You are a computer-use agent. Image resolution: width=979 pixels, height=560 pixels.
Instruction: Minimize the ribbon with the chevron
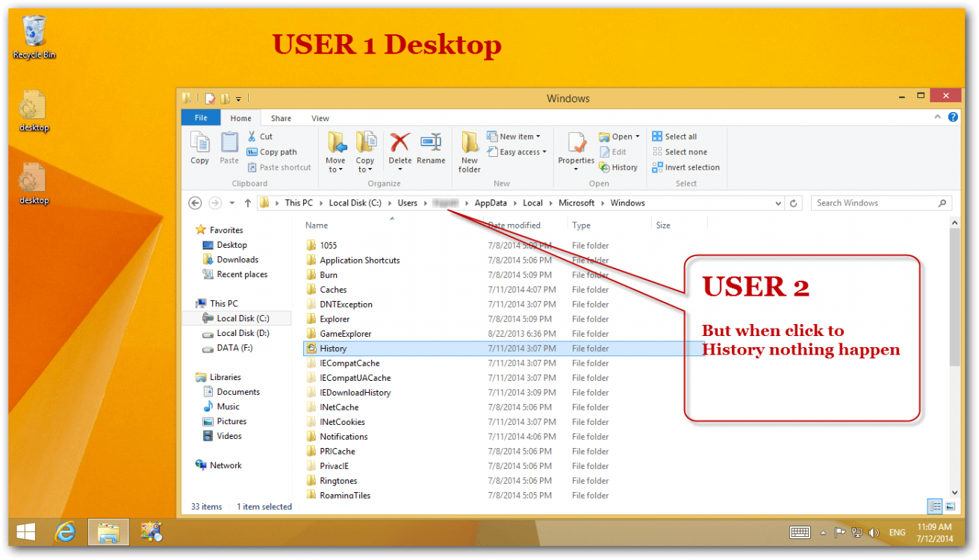pos(938,117)
